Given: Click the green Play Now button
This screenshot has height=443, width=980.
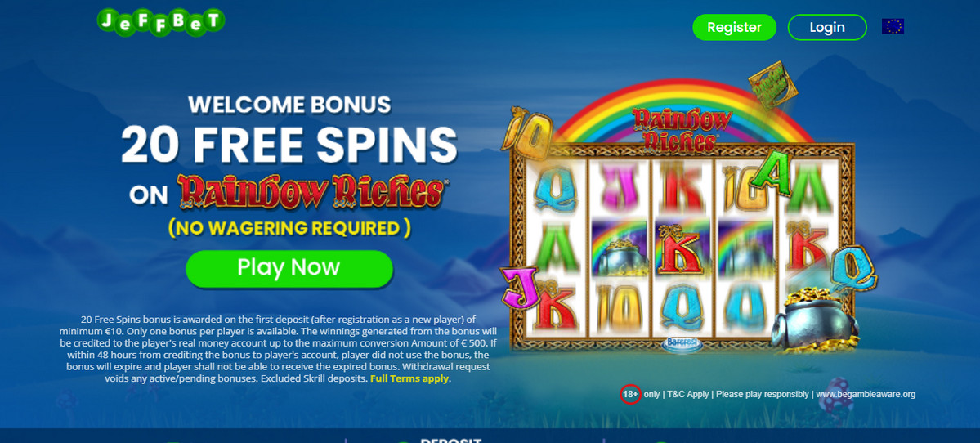Looking at the screenshot, I should point(289,269).
